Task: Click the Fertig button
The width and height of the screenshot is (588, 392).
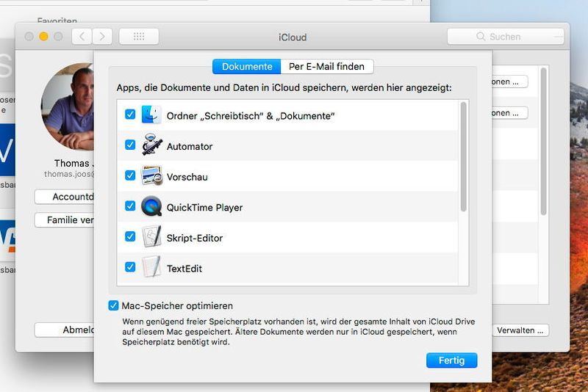Action: click(451, 360)
